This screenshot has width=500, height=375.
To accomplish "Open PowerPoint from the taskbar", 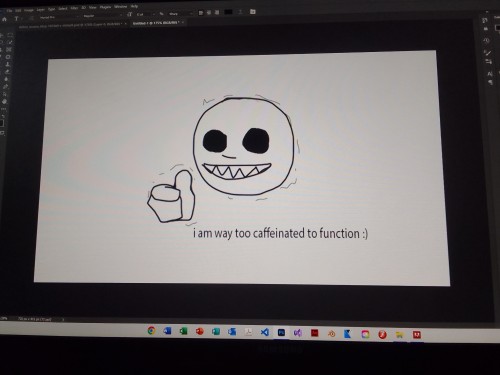I will tap(200, 331).
